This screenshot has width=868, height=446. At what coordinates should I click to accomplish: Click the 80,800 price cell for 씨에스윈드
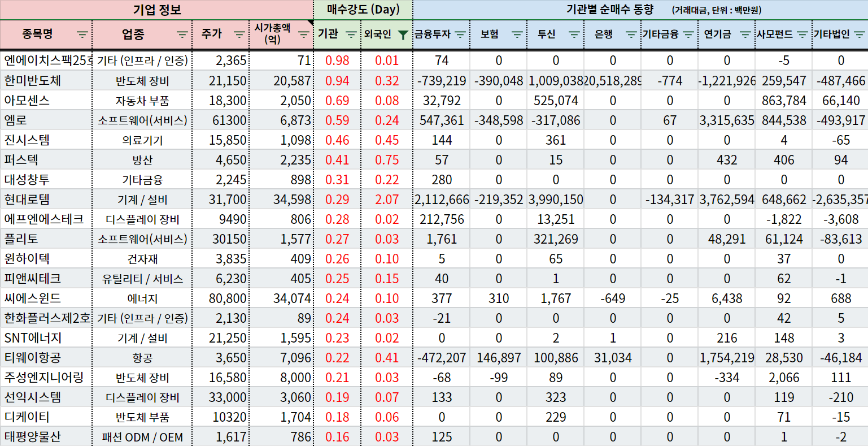click(220, 298)
